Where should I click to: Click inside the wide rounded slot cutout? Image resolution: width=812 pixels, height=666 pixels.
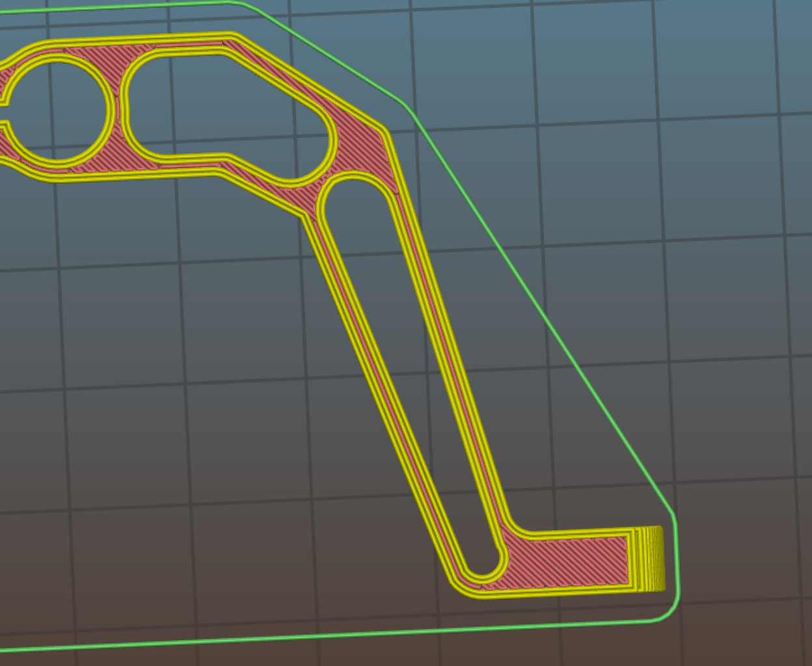click(x=221, y=107)
